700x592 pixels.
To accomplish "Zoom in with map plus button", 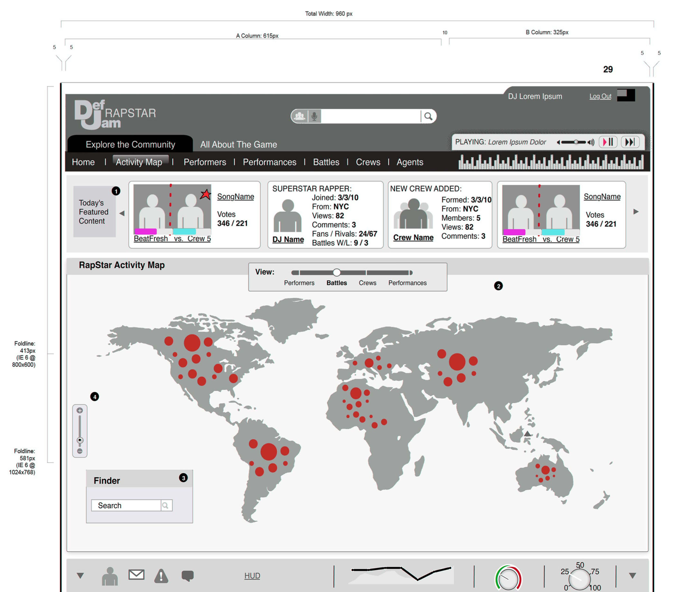I will tap(79, 411).
